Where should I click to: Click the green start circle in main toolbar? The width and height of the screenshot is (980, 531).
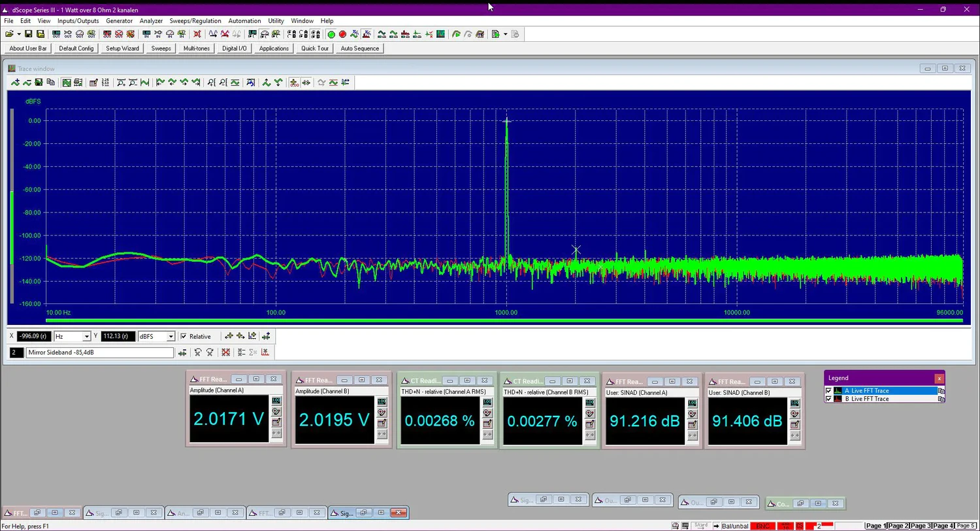point(331,34)
